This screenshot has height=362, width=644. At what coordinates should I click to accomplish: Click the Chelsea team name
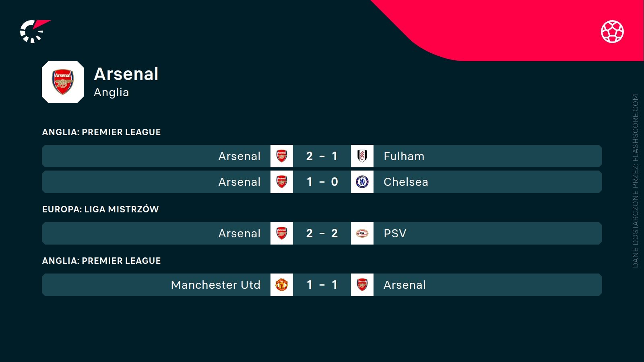pos(406,182)
